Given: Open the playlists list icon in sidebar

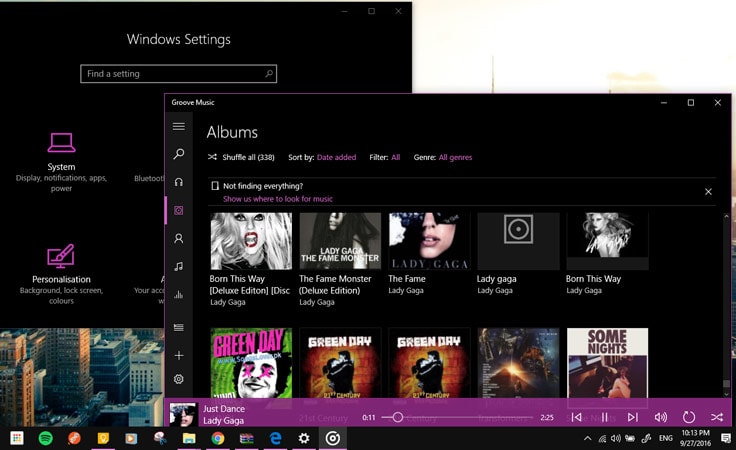Looking at the screenshot, I should 178,327.
